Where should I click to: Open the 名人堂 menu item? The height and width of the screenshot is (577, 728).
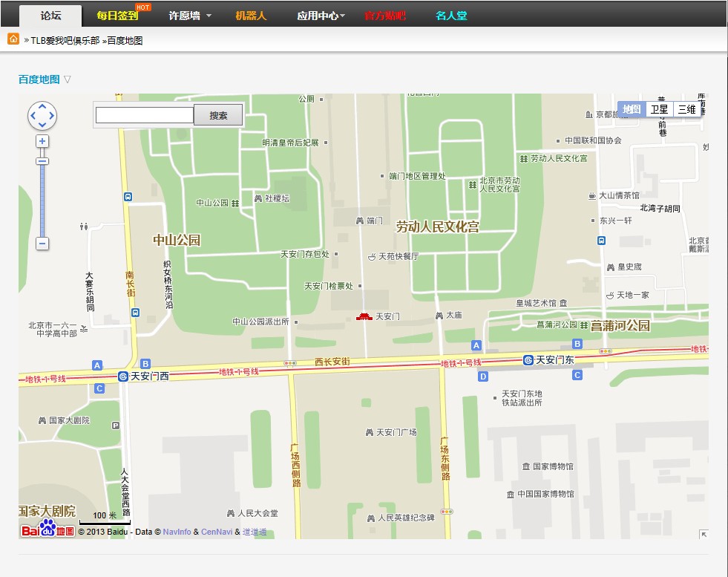pyautogui.click(x=452, y=16)
